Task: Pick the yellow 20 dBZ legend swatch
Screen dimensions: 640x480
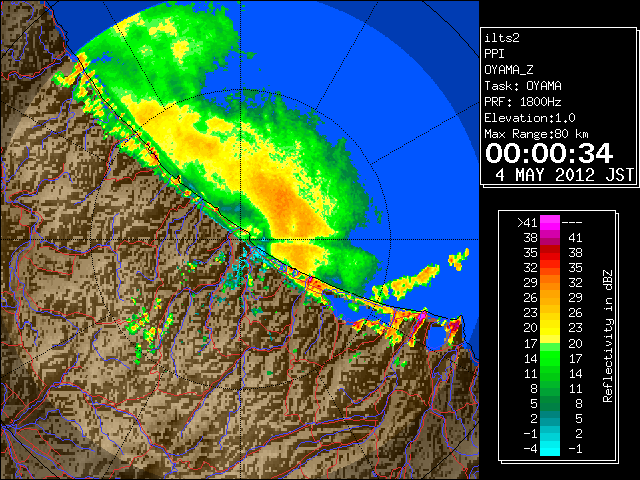Action: (550, 328)
